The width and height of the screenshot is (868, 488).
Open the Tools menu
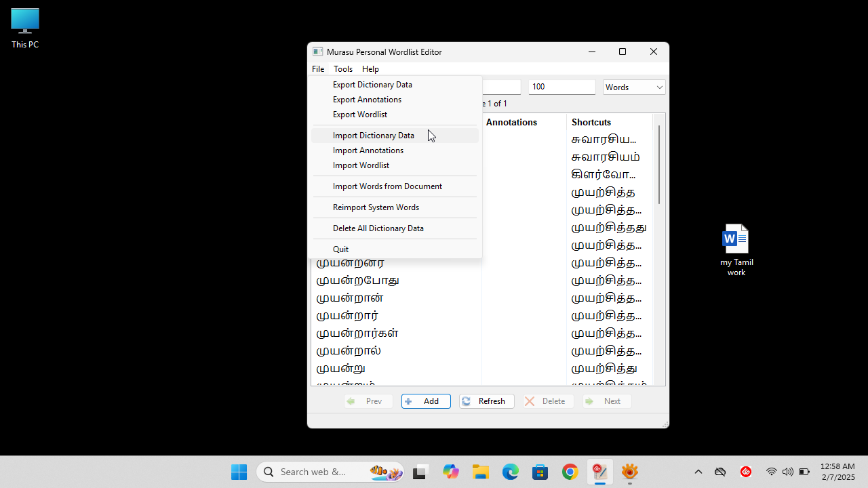click(343, 69)
